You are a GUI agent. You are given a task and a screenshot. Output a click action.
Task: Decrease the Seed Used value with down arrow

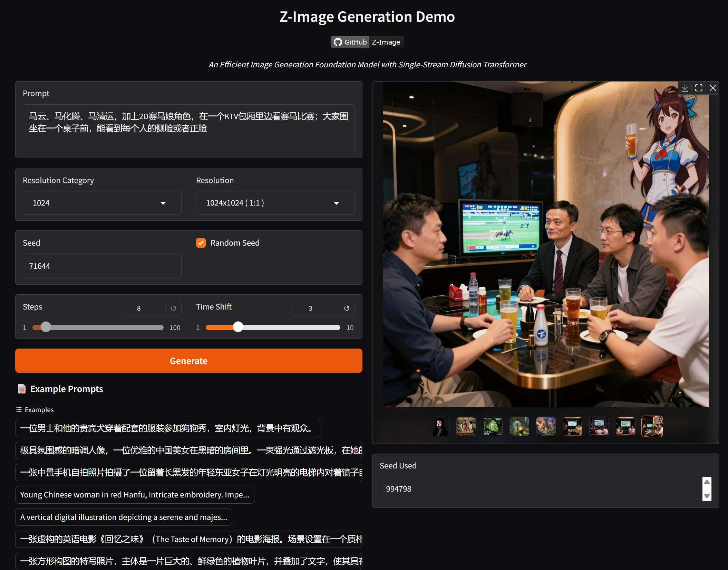707,496
